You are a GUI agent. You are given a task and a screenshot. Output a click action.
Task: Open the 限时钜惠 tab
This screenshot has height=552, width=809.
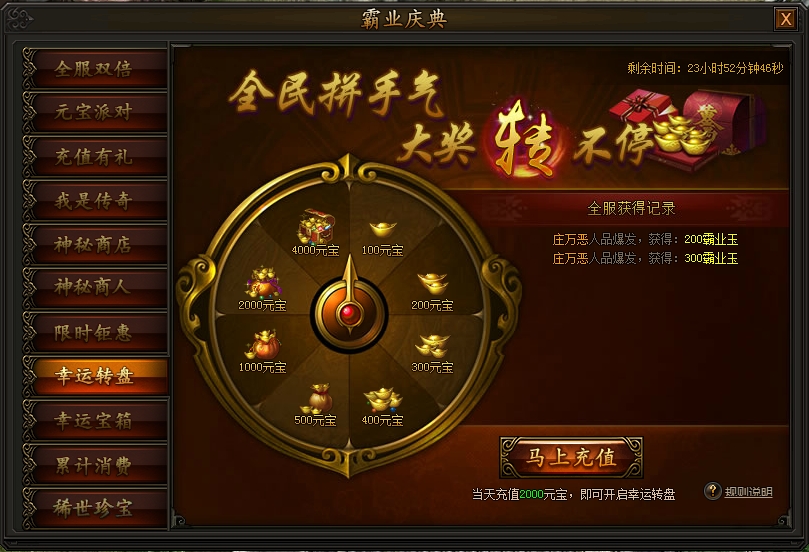tap(95, 332)
